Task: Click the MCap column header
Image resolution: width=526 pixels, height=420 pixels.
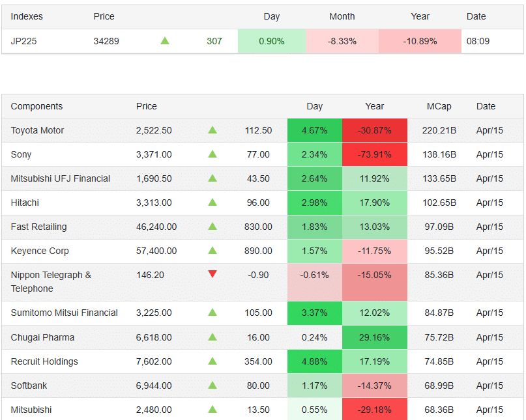Action: click(439, 106)
